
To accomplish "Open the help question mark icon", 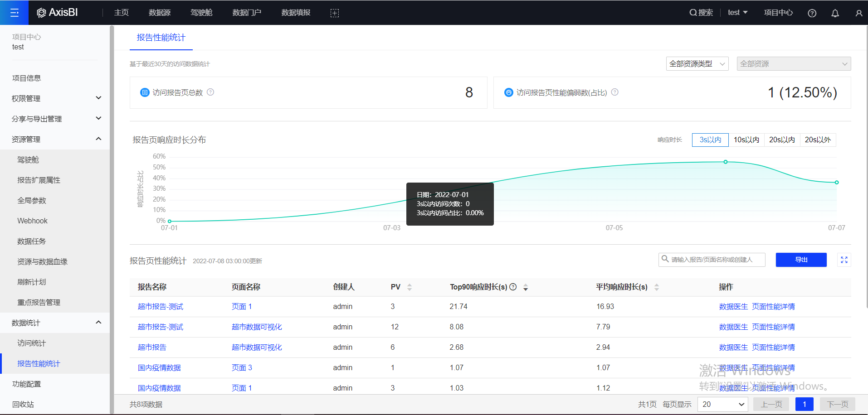I will [x=812, y=13].
